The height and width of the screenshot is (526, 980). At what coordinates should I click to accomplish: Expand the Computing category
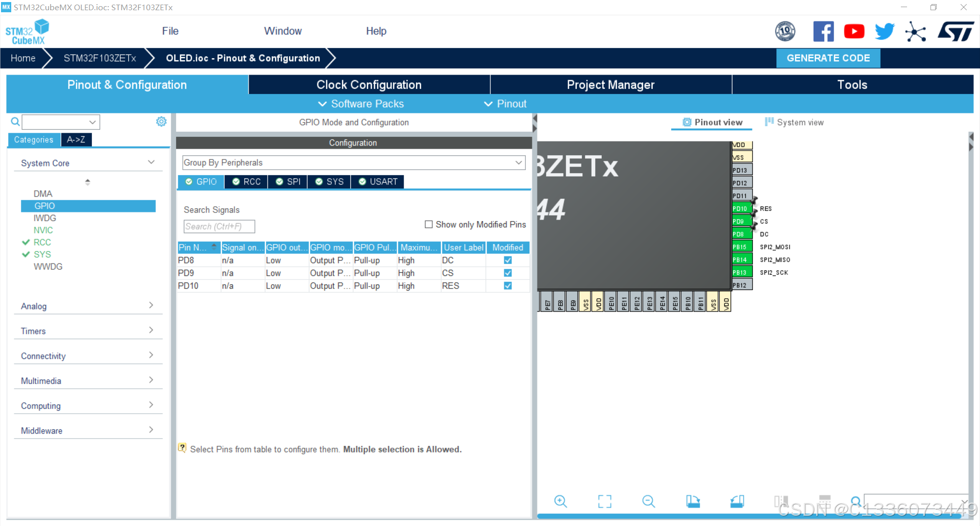(x=88, y=406)
